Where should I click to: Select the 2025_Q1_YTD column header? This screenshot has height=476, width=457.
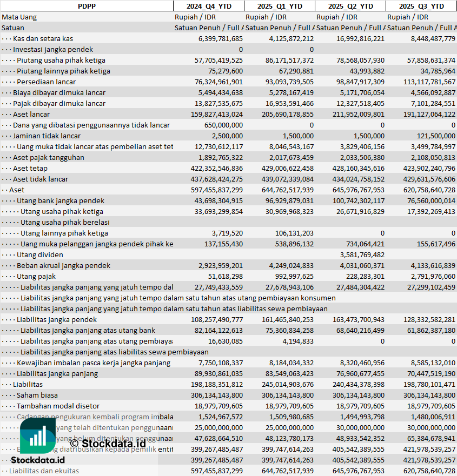tap(279, 6)
